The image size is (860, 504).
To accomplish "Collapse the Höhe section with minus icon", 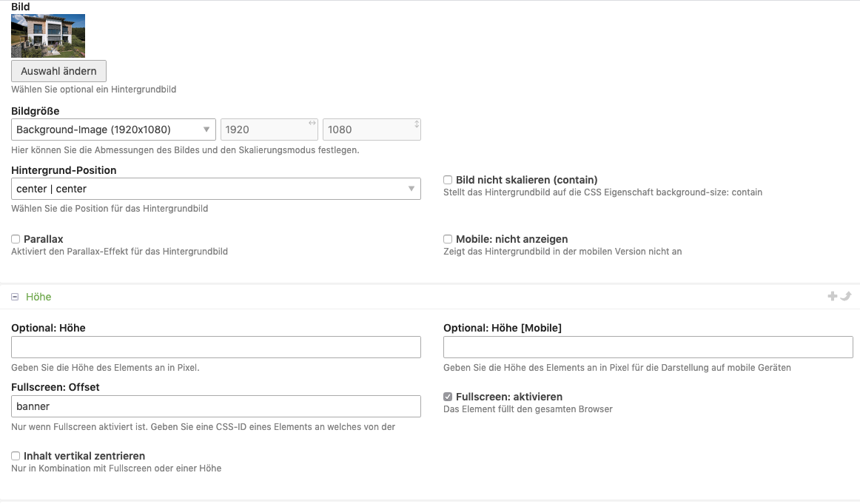I will pyautogui.click(x=15, y=297).
